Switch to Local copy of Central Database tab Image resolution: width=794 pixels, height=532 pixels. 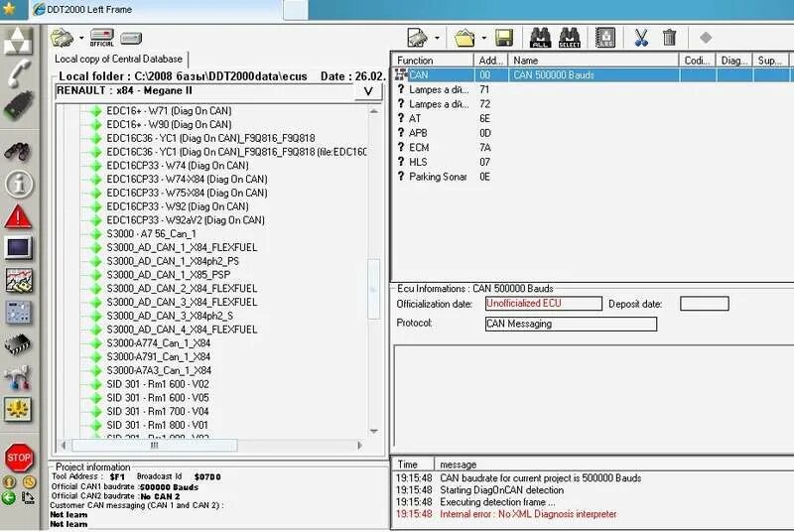tap(118, 60)
